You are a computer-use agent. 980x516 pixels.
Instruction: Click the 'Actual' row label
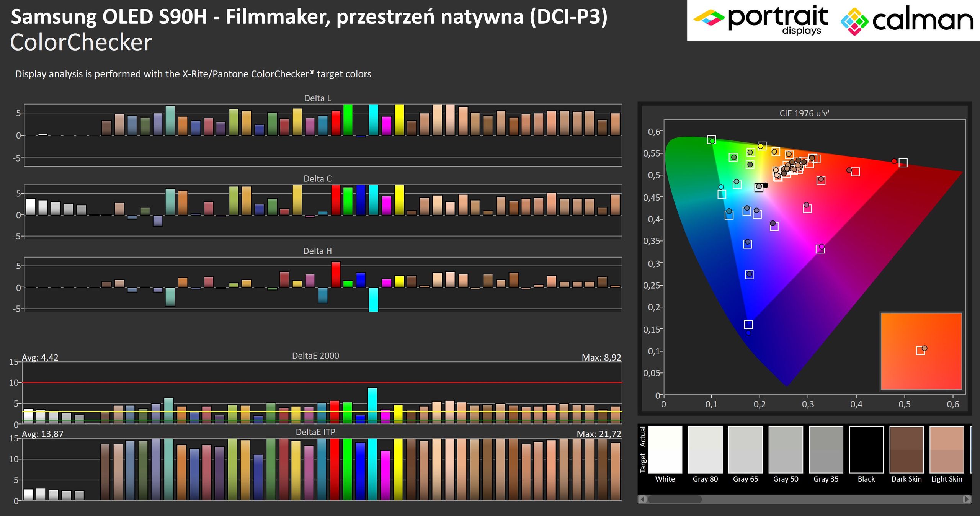643,437
